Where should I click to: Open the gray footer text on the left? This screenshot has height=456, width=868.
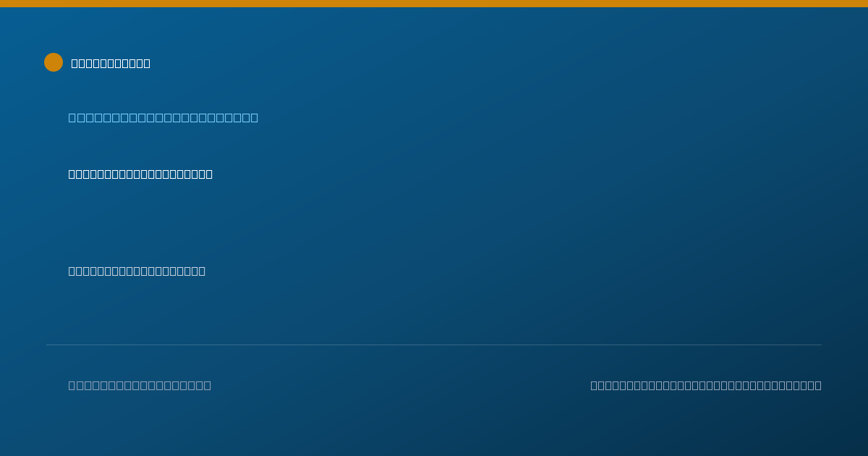coord(140,385)
